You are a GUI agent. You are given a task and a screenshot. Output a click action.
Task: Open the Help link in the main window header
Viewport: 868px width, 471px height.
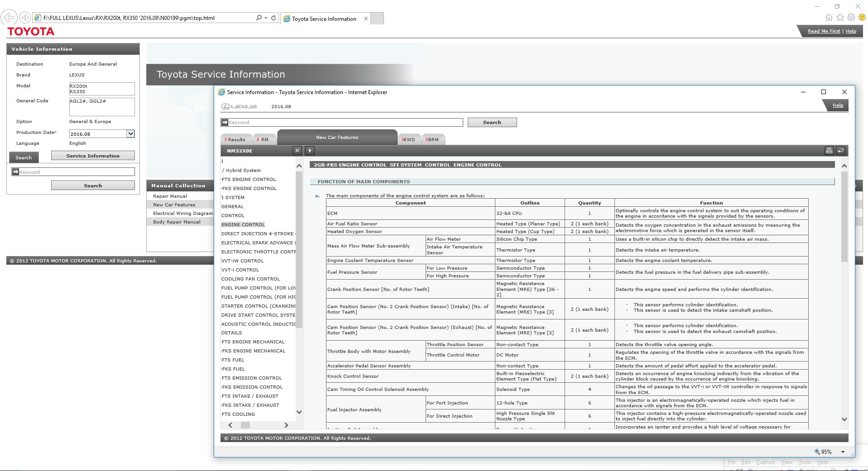(851, 31)
